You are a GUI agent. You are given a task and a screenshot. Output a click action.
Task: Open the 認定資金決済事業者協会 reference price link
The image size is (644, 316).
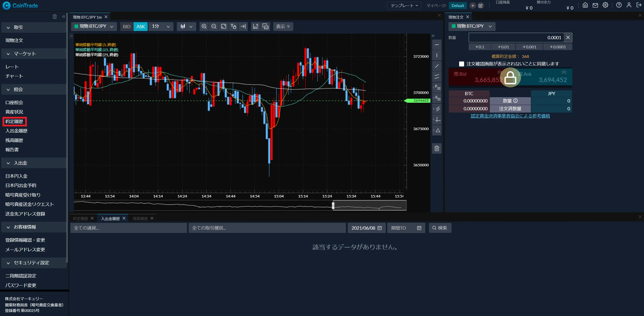pos(510,116)
